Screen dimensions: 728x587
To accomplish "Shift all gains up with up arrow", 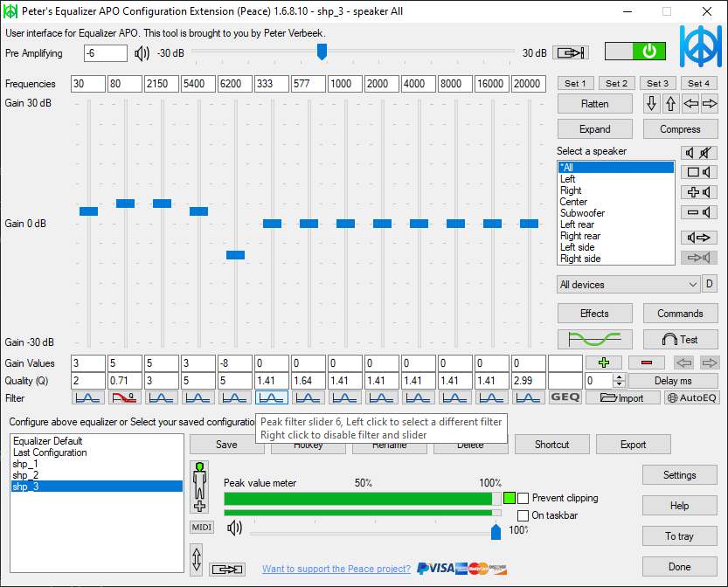I will 670,103.
